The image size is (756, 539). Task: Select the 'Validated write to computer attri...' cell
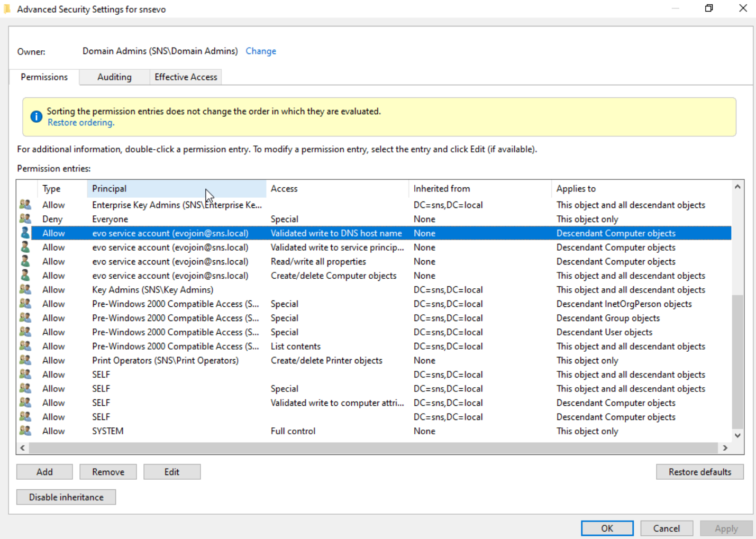point(338,403)
